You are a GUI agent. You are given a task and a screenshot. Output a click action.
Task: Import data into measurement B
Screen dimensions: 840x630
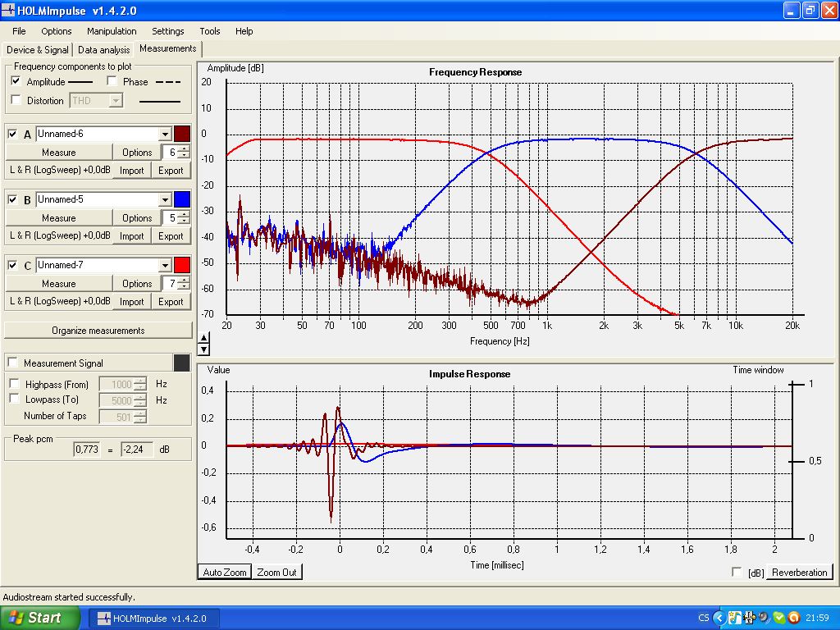pyautogui.click(x=132, y=235)
